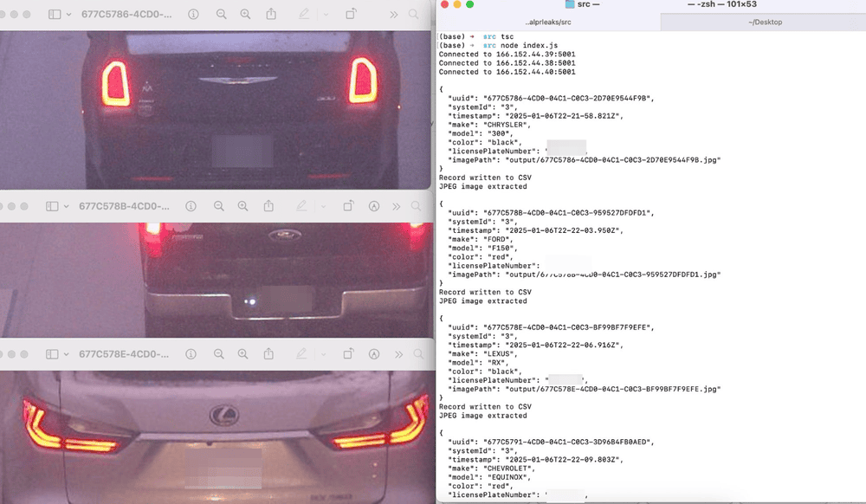Toggle sidebar in the 677C5786 Preview window

pos(54,15)
